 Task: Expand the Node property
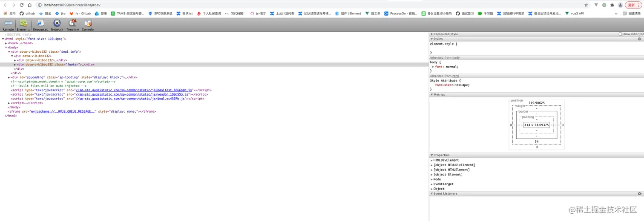click(x=432, y=179)
